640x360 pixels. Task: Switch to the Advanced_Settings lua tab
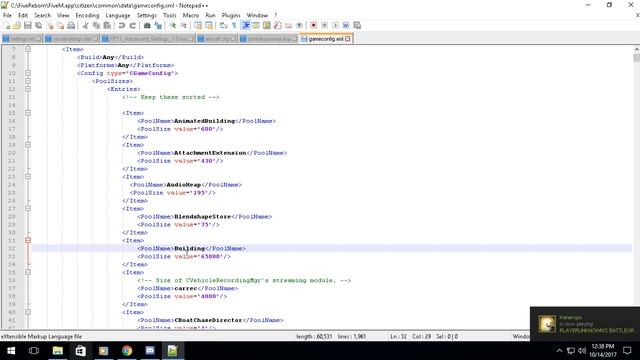click(147, 39)
